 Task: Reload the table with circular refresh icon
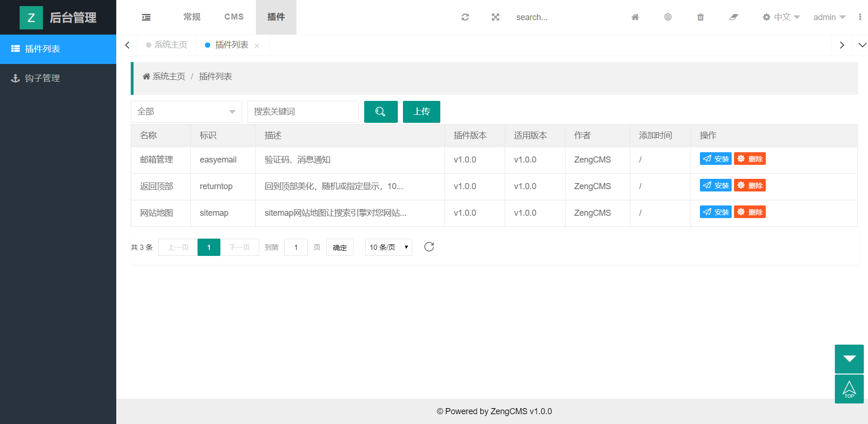[x=429, y=247]
